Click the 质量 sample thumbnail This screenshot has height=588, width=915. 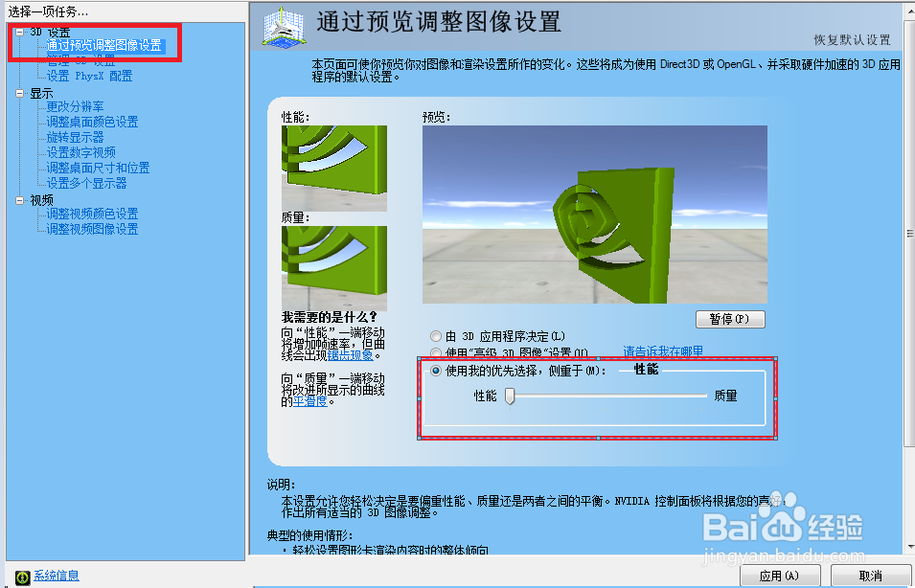(334, 268)
